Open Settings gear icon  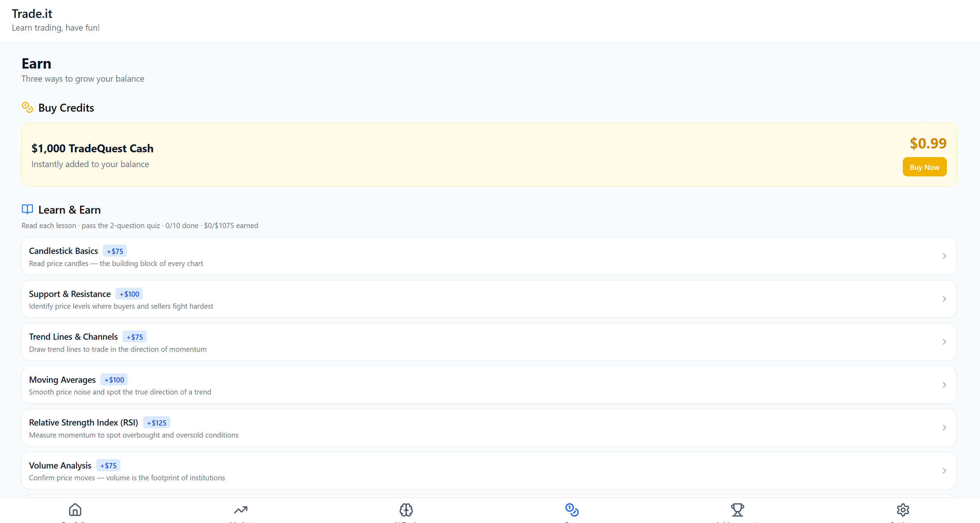pyautogui.click(x=903, y=510)
